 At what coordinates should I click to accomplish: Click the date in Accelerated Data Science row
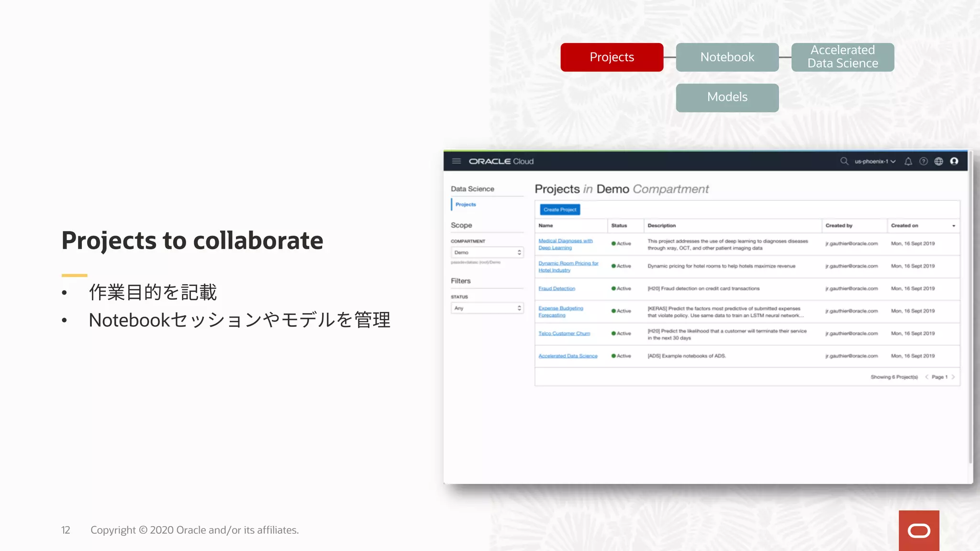(x=913, y=356)
